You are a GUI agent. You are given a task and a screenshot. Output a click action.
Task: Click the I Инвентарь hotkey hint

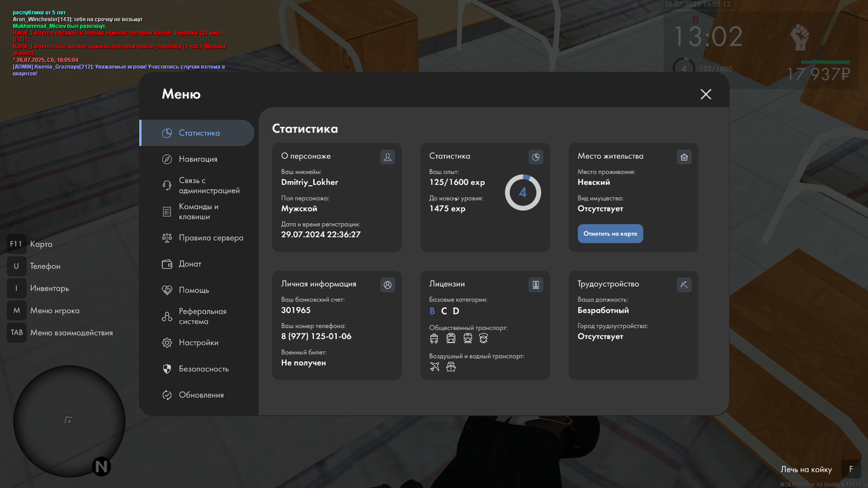[x=38, y=288]
